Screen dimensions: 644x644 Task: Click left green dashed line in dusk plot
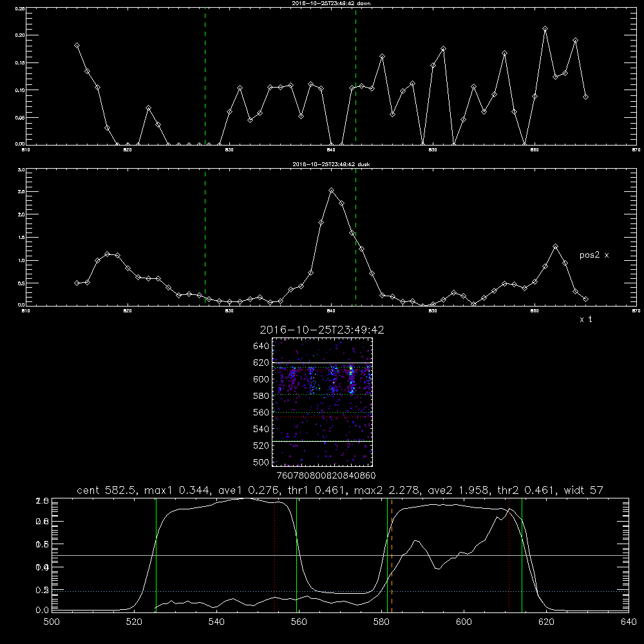tap(205, 238)
